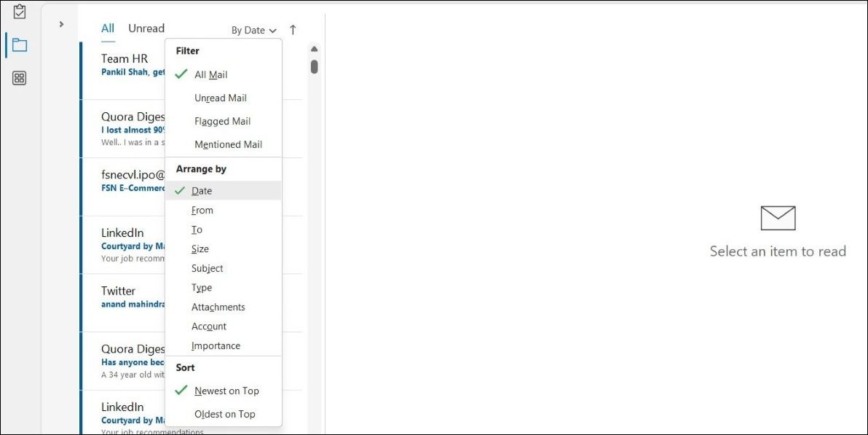Open the To Do clipboard icon in sidebar

click(x=18, y=12)
